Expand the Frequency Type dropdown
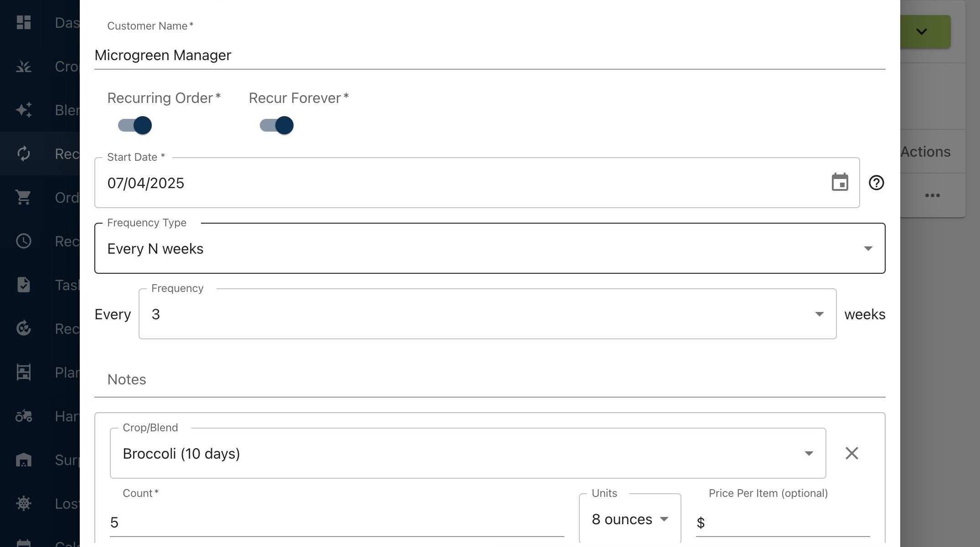Viewport: 980px width, 547px height. coord(490,248)
